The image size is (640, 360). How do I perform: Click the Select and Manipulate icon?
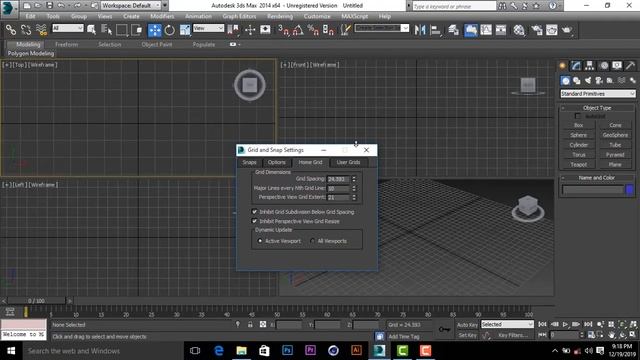tap(250, 30)
